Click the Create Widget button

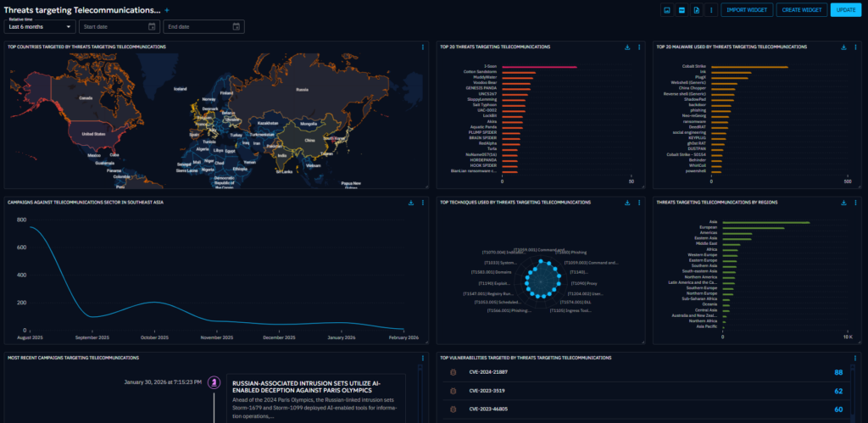(x=802, y=10)
